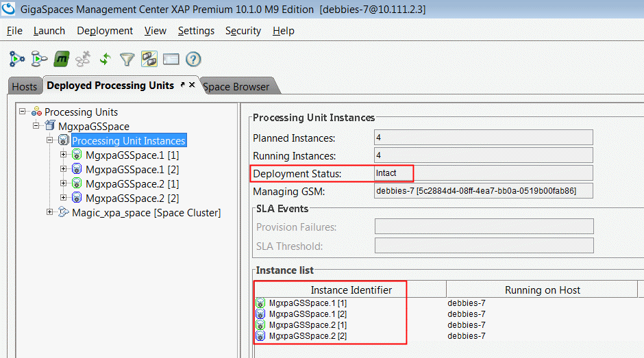This screenshot has height=358, width=644.
Task: Click the green 'm' toolbar icon
Action: [62, 59]
